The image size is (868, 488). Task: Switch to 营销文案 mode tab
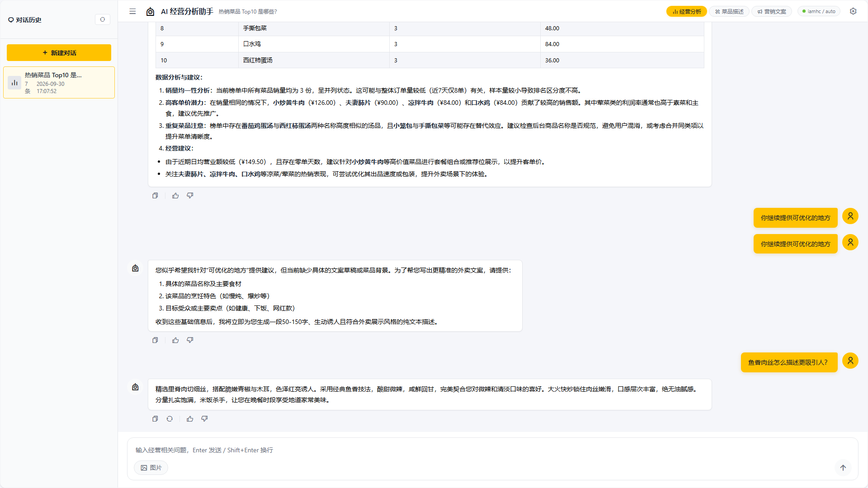(772, 11)
